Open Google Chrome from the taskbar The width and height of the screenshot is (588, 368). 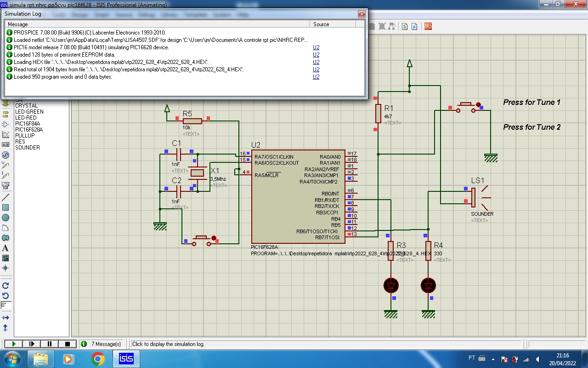click(x=98, y=358)
